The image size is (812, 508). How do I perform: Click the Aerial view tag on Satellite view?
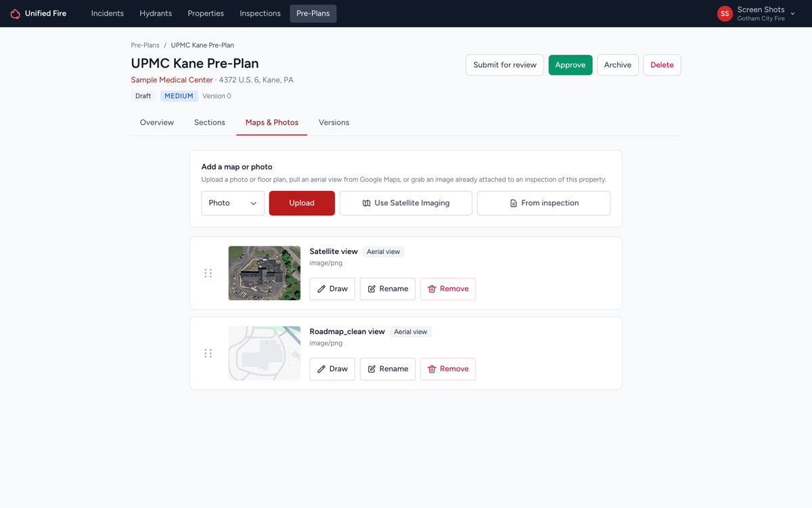[384, 252]
